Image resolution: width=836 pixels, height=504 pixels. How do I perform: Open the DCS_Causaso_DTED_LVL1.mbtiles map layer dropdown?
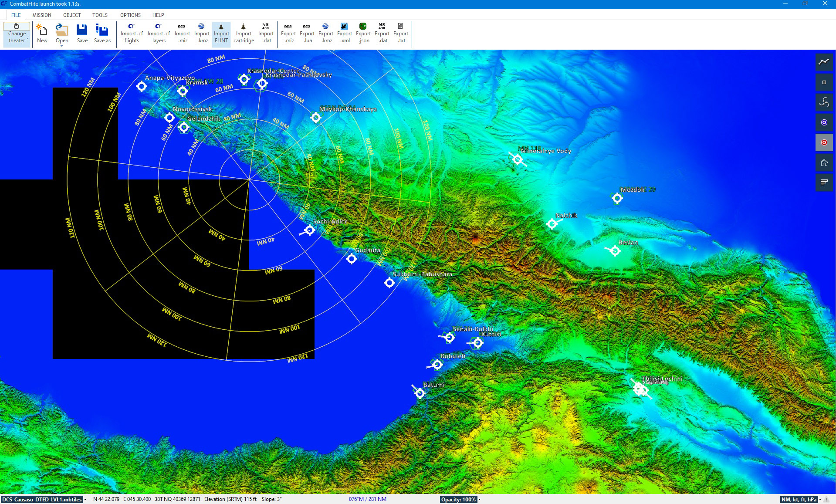(x=85, y=500)
